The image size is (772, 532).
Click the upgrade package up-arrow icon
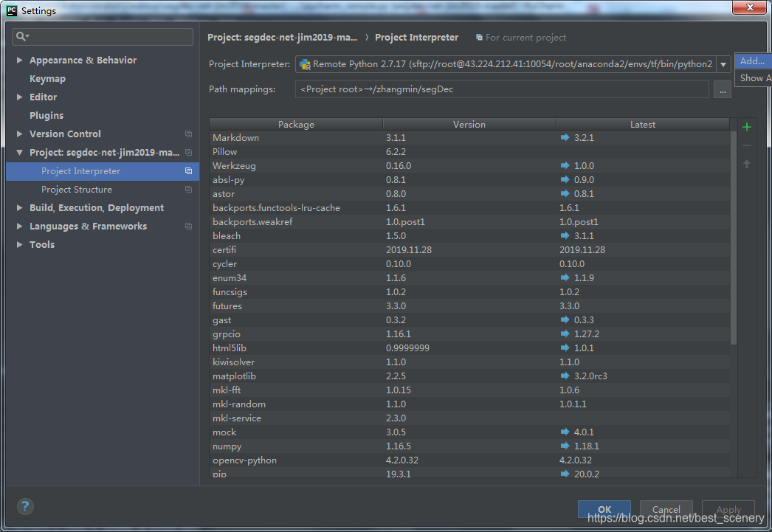click(746, 164)
